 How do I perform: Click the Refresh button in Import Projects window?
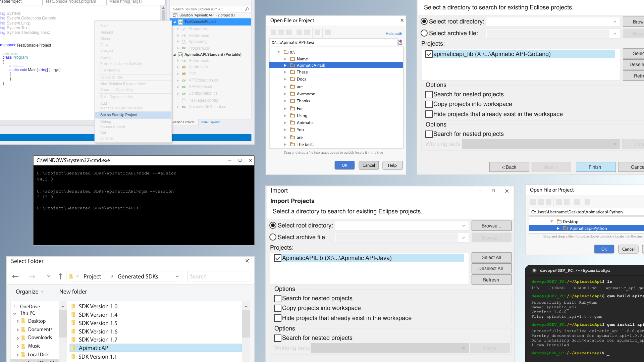tap(491, 279)
